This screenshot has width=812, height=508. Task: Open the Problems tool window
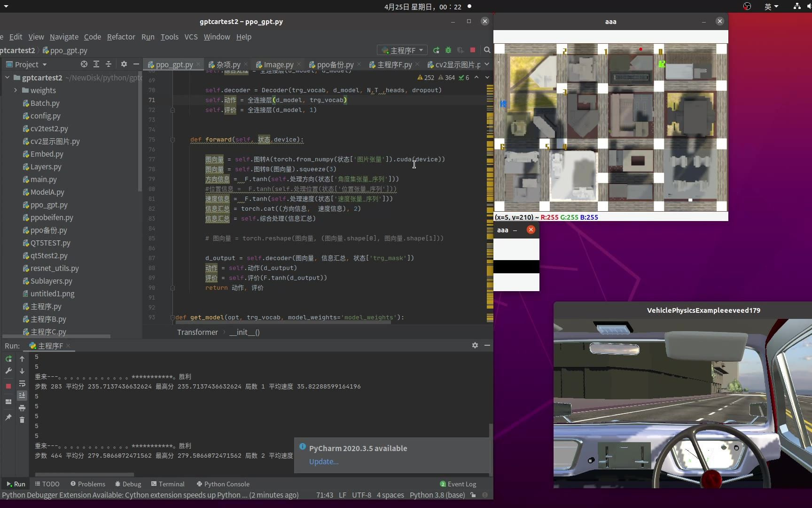88,484
